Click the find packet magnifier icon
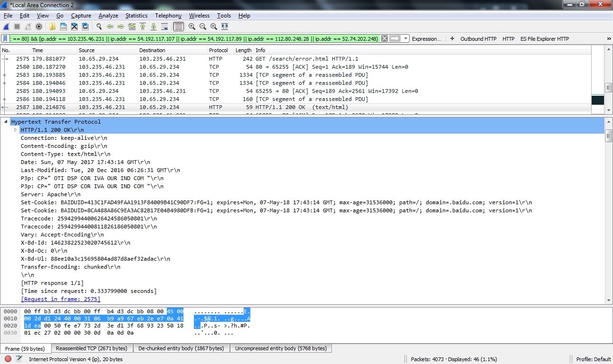Viewport: 613px width, 364px height. click(99, 27)
